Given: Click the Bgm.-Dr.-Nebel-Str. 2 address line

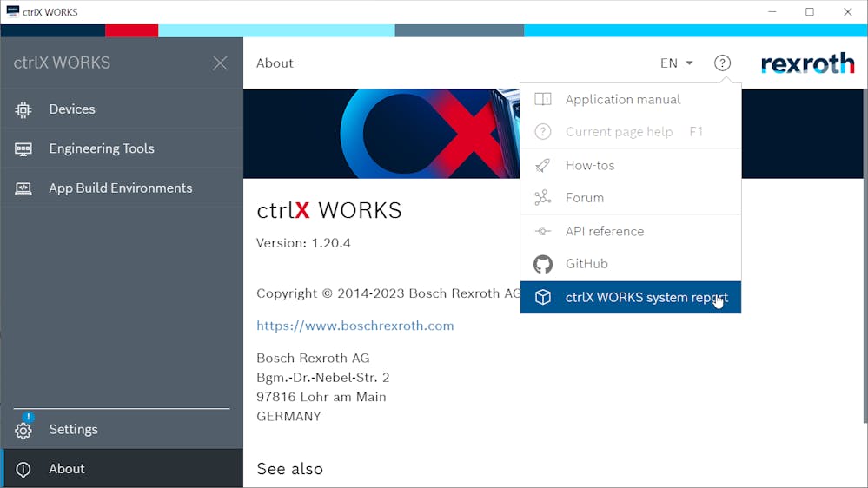Looking at the screenshot, I should (322, 378).
